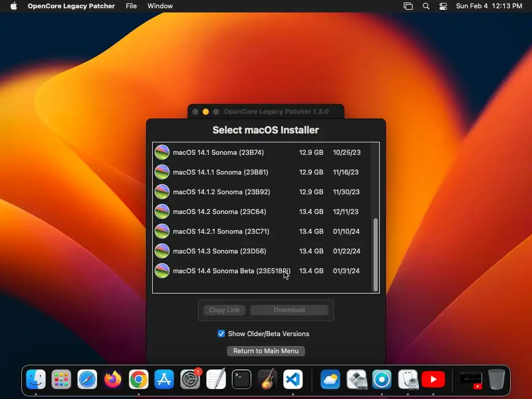Click the Copy Link button
The width and height of the screenshot is (532, 399).
[224, 310]
